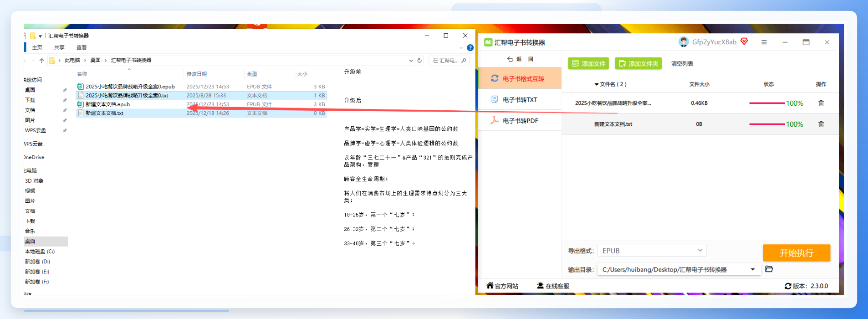This screenshot has height=319, width=868.
Task: Switch to 电子书转PDF mode
Action: click(x=520, y=120)
